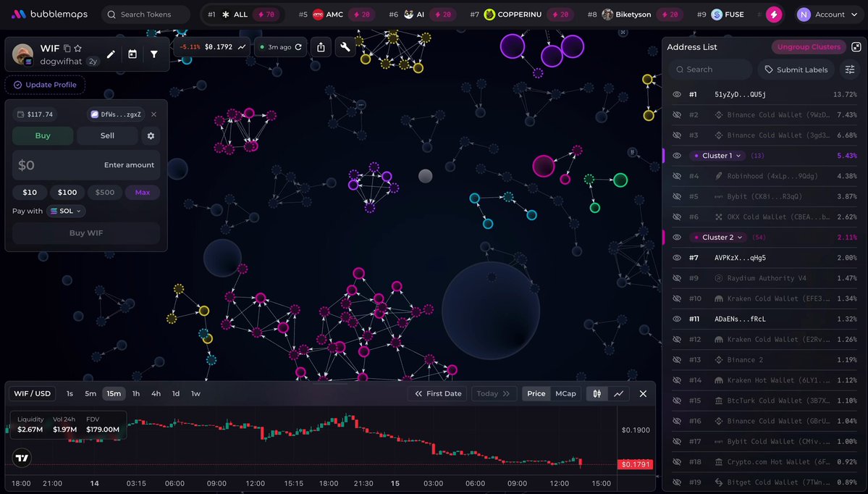
Task: Show Binance Cold Wallet #2 bubble
Action: [676, 115]
